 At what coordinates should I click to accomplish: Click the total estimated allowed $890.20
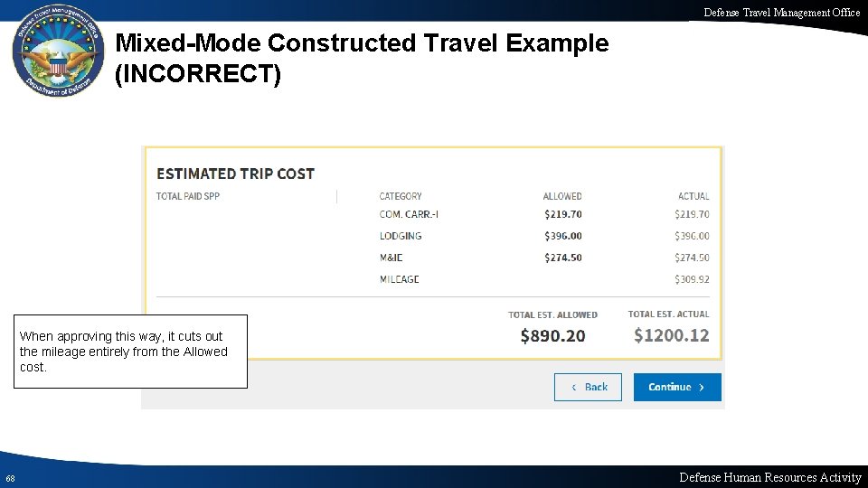[552, 336]
